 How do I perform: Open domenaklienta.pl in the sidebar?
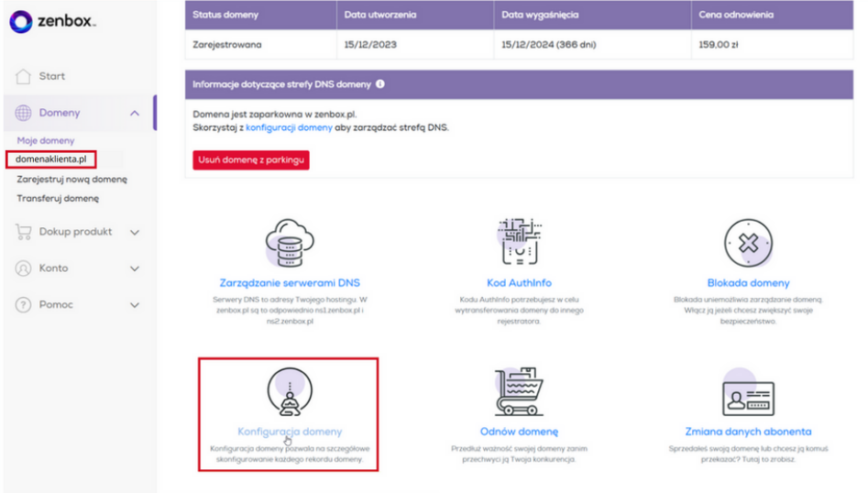(51, 159)
